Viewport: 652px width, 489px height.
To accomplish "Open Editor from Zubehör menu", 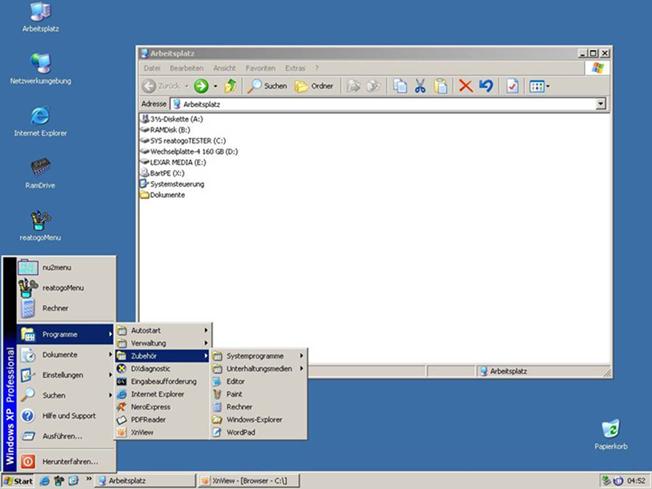I will [x=258, y=381].
